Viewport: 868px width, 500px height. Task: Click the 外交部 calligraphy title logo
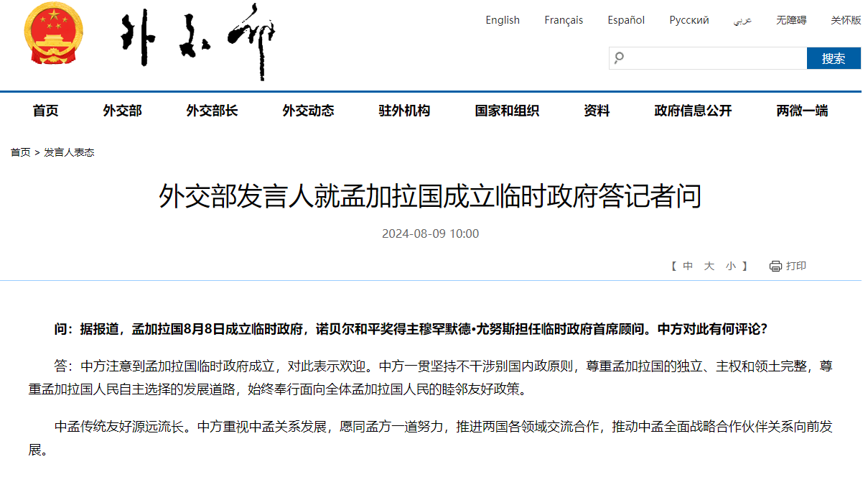pos(198,36)
